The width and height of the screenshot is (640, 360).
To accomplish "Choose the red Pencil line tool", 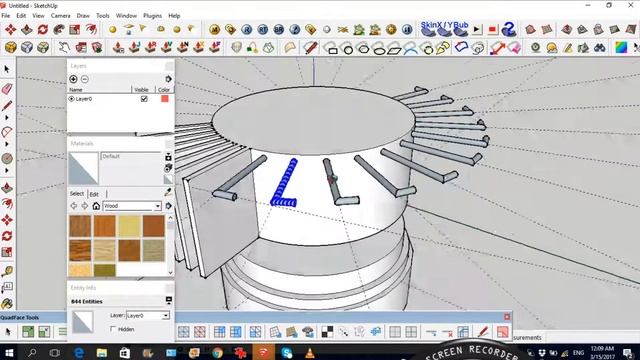I will click(7, 106).
